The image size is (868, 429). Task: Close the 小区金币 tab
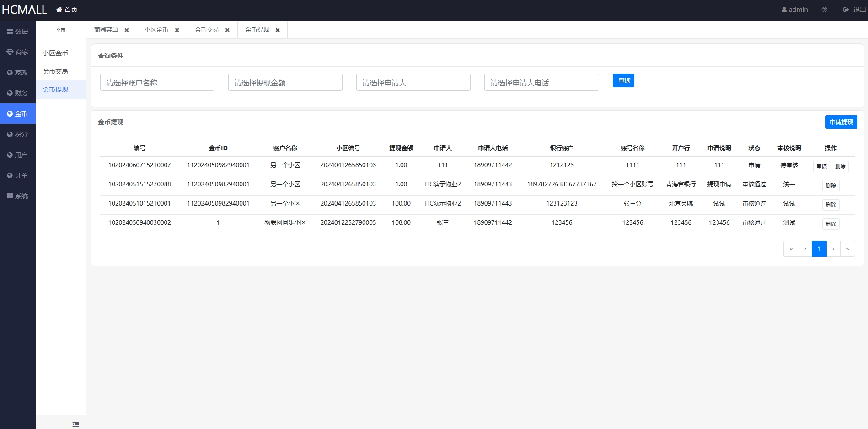point(177,30)
